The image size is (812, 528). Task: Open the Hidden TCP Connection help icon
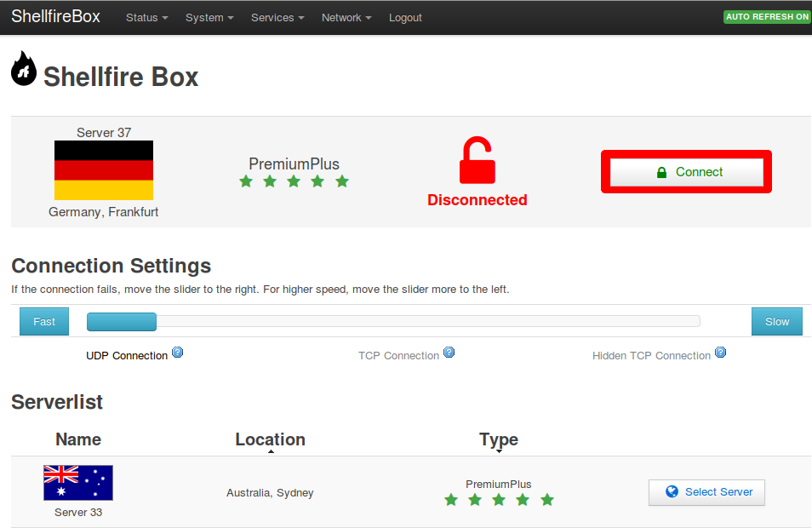(720, 353)
